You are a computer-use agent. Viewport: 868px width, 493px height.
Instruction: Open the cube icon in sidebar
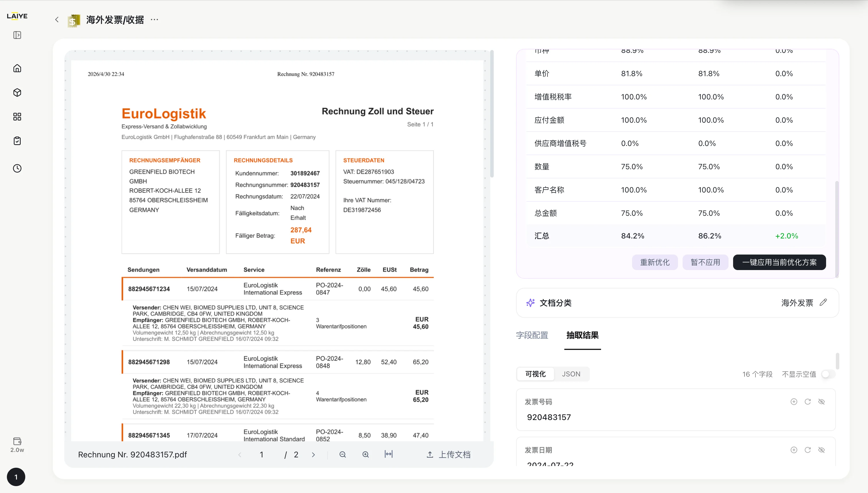17,93
